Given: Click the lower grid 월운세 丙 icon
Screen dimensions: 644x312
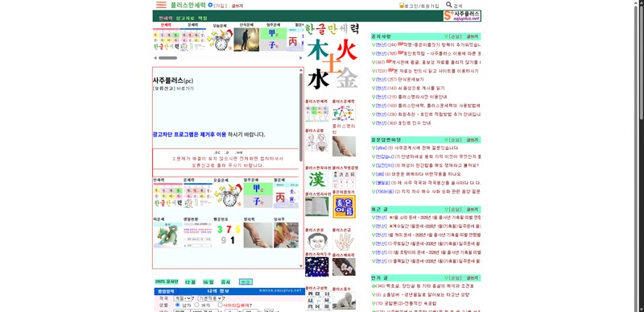Looking at the screenshot, I should [286, 195].
